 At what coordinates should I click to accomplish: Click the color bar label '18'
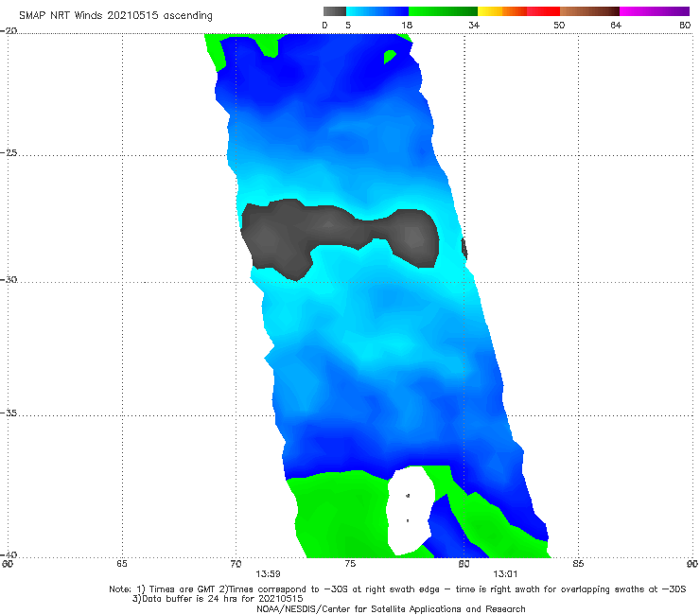pyautogui.click(x=407, y=26)
